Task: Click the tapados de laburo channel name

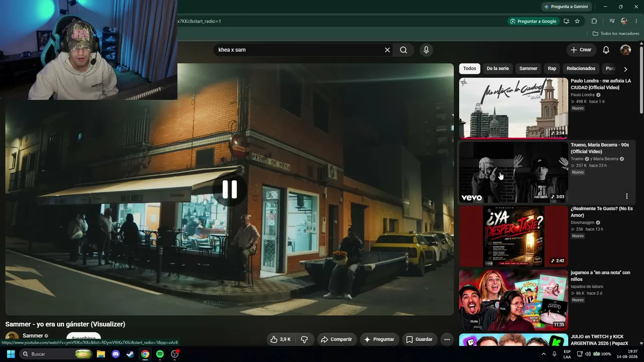Action: (587, 287)
